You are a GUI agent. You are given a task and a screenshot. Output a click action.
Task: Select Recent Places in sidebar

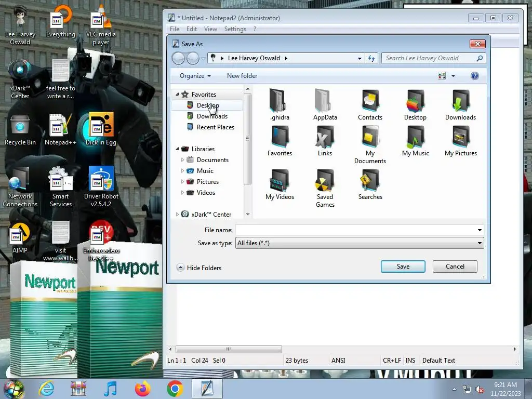[x=216, y=127]
